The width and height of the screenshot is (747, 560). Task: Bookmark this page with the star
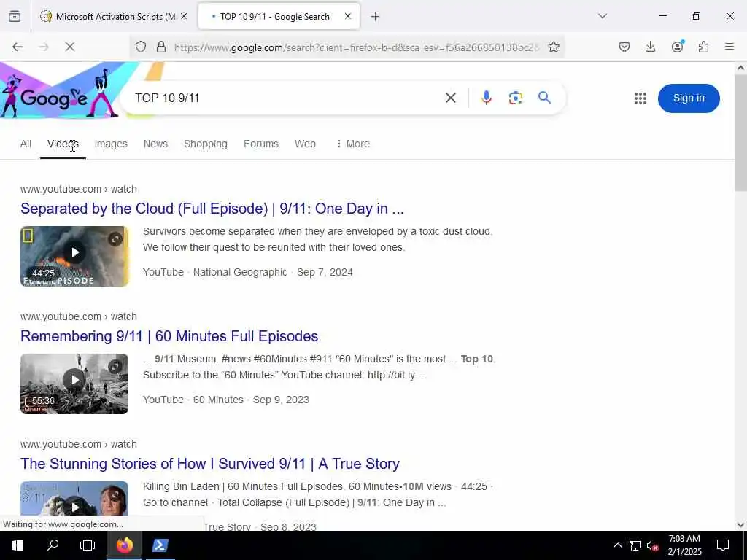pyautogui.click(x=554, y=47)
